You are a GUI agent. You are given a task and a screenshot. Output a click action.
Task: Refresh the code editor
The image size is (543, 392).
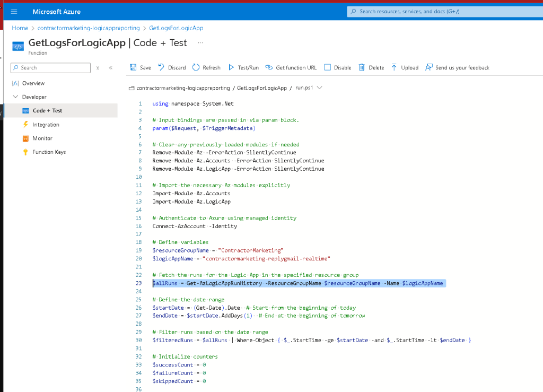tap(206, 67)
